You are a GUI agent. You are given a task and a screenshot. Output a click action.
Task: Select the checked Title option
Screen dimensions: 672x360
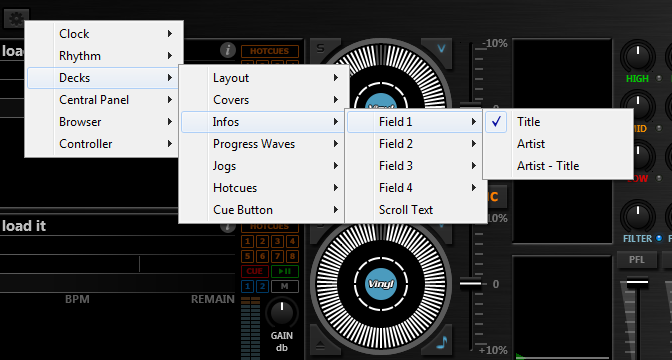click(x=558, y=122)
